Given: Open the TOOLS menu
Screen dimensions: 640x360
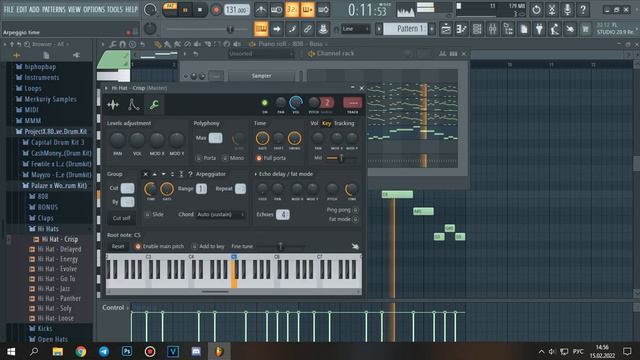Looking at the screenshot, I should pos(115,9).
